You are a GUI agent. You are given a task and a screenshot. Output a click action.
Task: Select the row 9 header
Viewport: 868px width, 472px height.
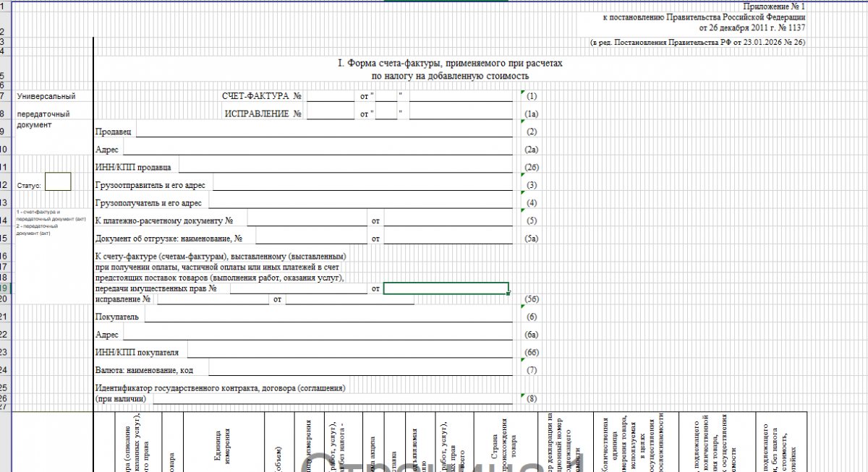[4, 132]
